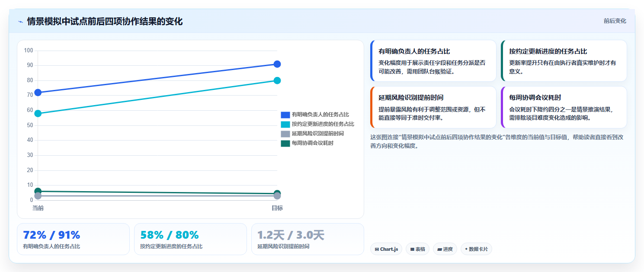
Task: Open the 延期风险识别提前时间 description card
Action: point(433,107)
